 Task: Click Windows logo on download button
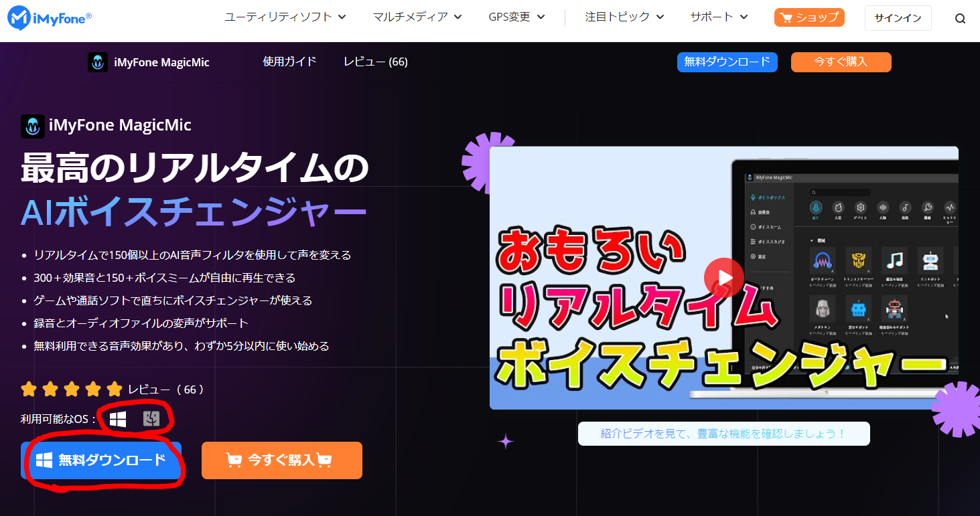(44, 460)
